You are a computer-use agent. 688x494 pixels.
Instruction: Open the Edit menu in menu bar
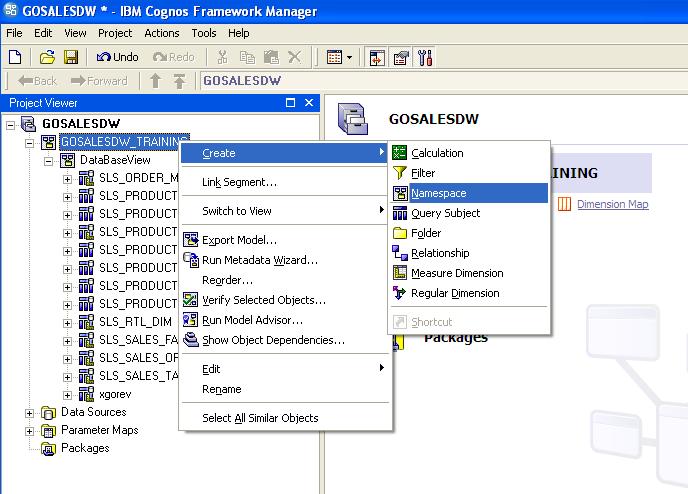43,33
